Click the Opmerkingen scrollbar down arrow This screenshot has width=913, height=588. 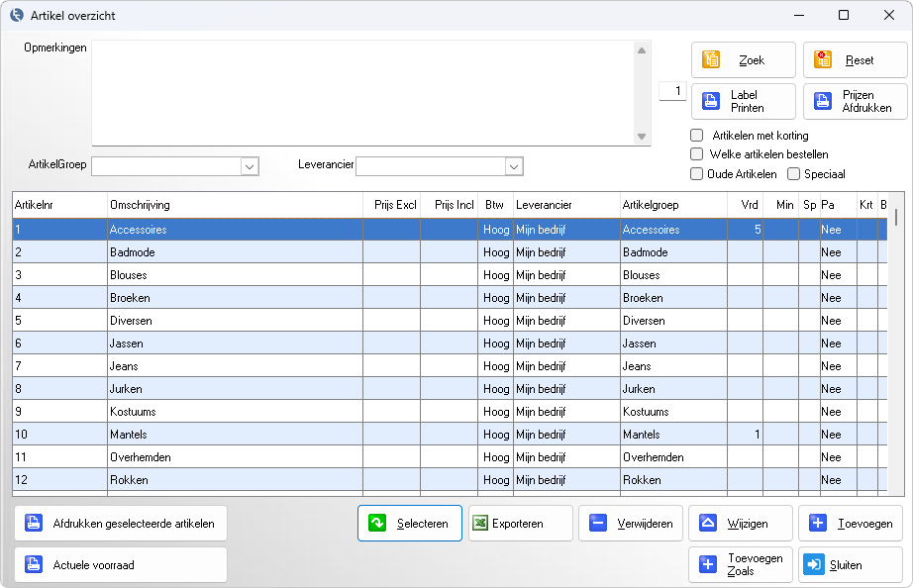(x=642, y=137)
